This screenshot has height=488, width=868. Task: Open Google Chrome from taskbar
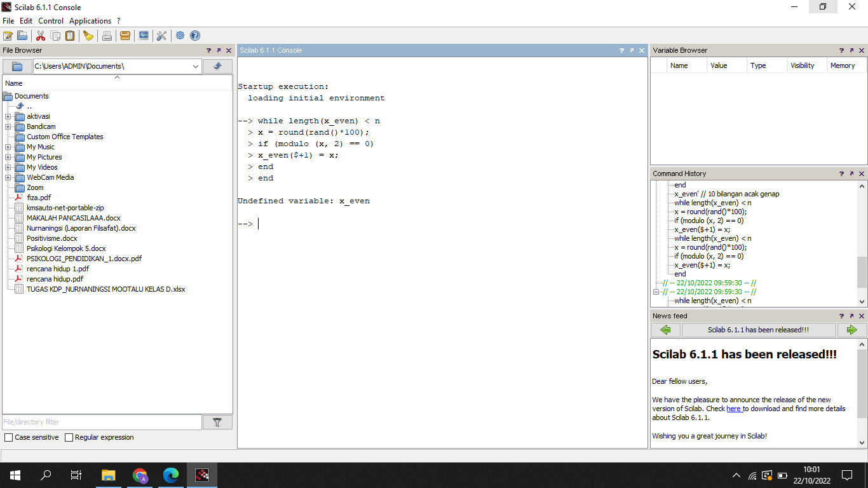140,475
